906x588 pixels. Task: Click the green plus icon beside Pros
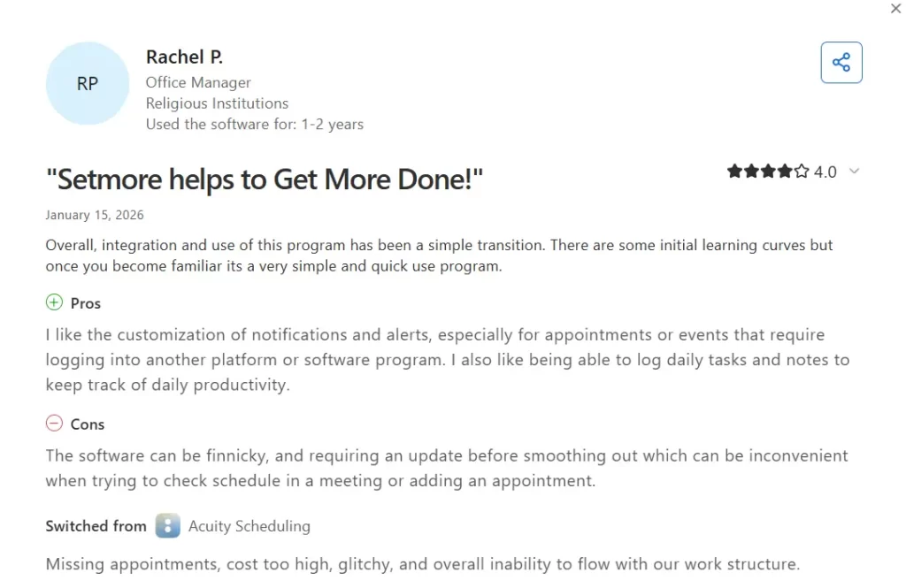(x=54, y=302)
